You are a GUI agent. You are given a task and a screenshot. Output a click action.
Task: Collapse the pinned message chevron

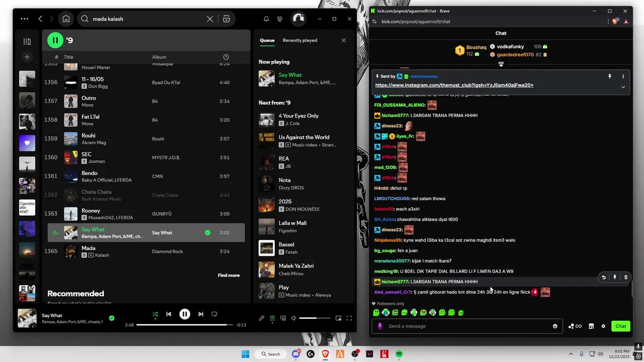pos(623,87)
